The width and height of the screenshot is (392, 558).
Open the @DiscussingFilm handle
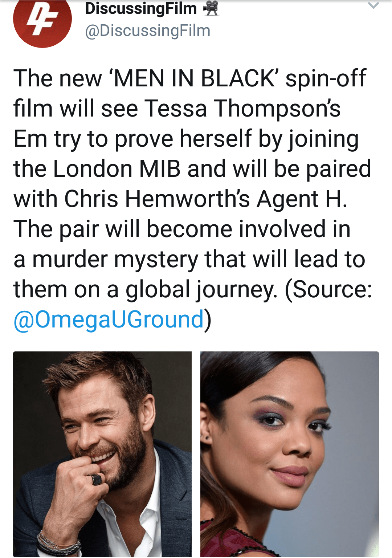(147, 31)
